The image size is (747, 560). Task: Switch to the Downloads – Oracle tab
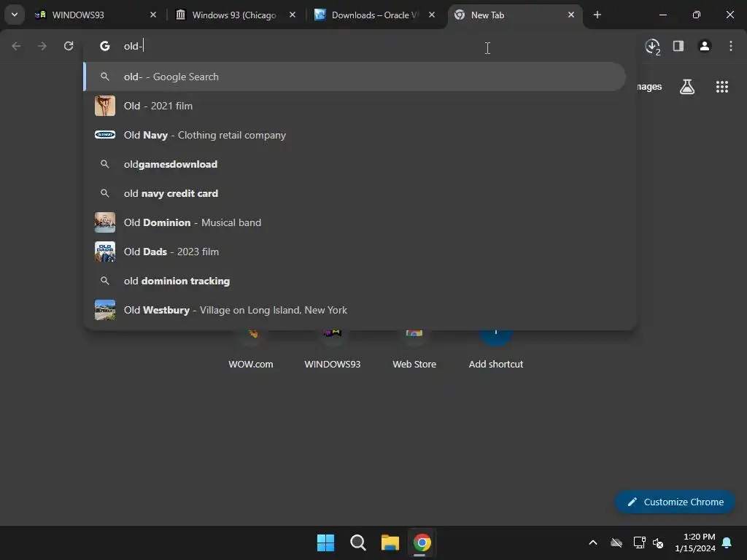tap(375, 15)
